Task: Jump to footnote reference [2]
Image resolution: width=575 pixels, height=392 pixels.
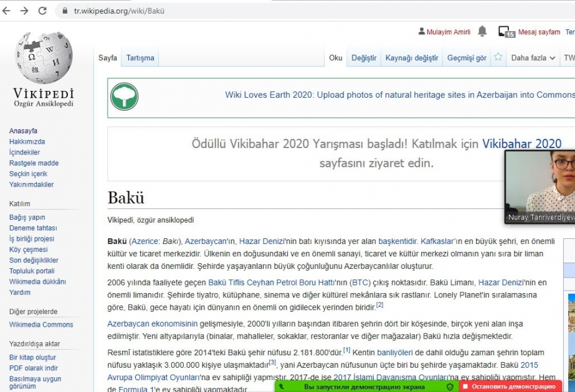Action: [x=379, y=305]
